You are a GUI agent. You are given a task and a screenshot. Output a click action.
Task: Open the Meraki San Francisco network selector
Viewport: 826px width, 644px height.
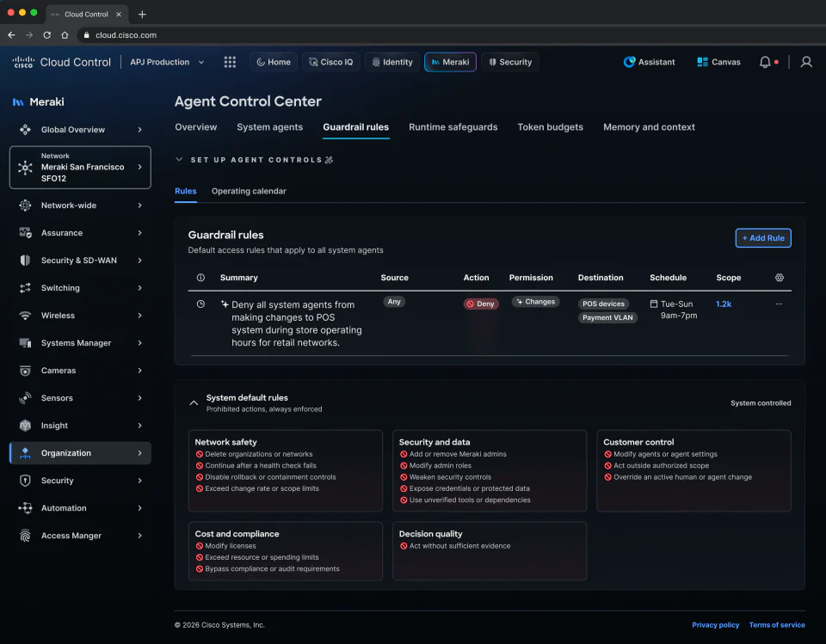(x=81, y=168)
